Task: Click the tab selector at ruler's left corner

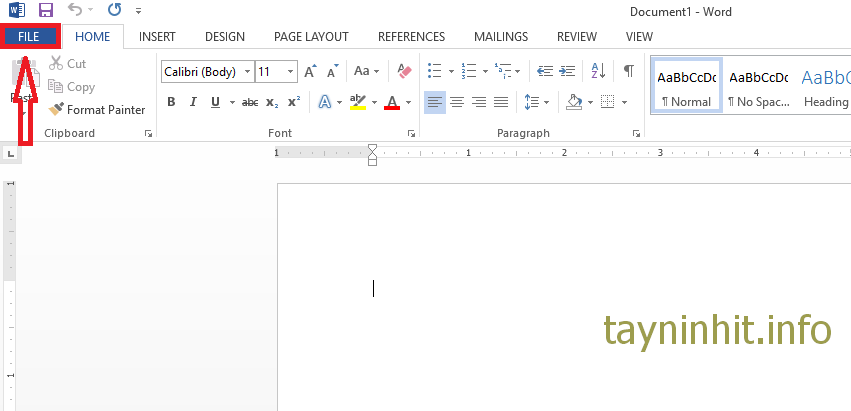Action: pyautogui.click(x=10, y=154)
